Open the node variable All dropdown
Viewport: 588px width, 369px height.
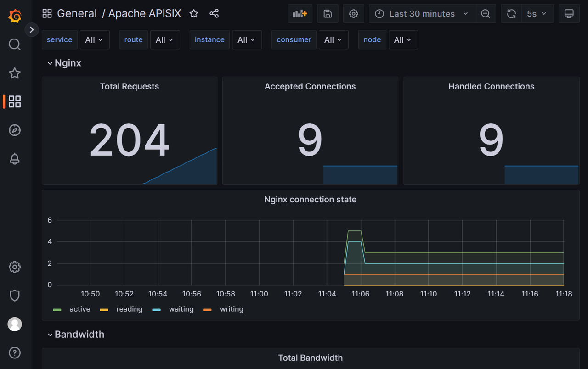(403, 40)
